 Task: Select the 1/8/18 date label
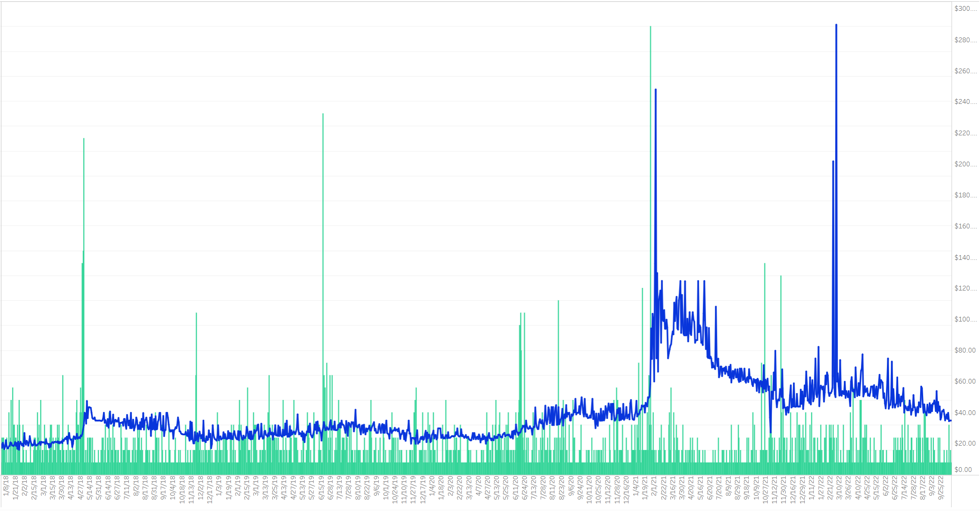[6, 486]
